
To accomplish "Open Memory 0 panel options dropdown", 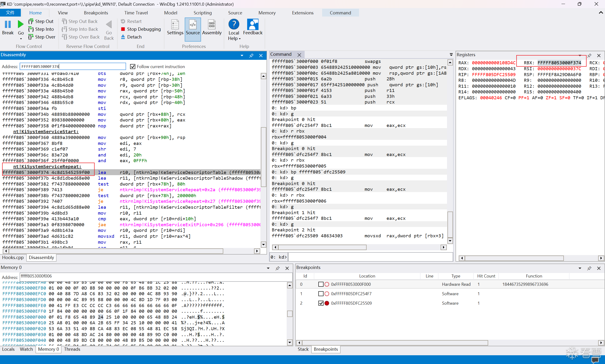I will pyautogui.click(x=268, y=268).
